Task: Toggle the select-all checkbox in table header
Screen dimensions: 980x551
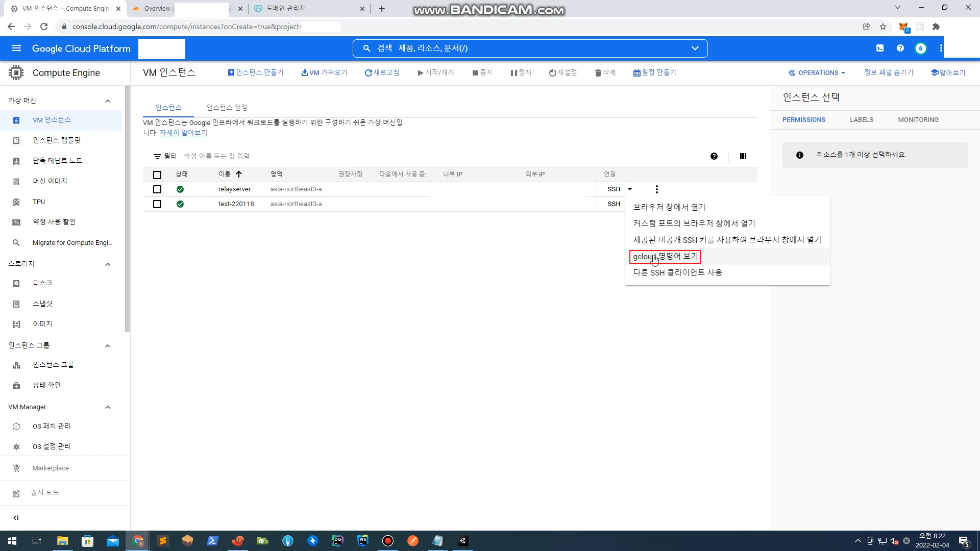Action: (x=157, y=175)
